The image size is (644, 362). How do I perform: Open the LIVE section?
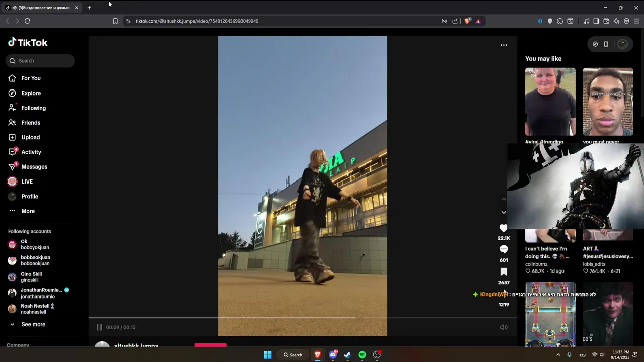pos(27,182)
